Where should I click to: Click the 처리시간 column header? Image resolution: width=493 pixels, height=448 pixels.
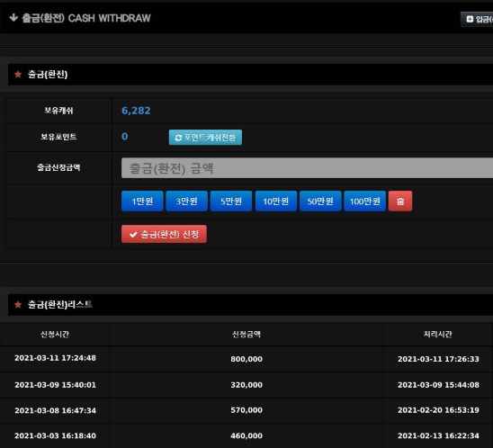[438, 334]
